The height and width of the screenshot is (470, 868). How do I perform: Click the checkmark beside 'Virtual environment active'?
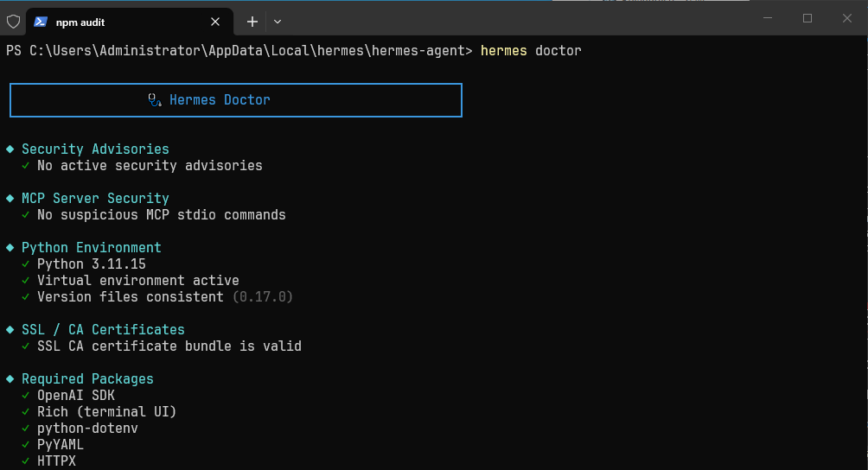pyautogui.click(x=25, y=280)
